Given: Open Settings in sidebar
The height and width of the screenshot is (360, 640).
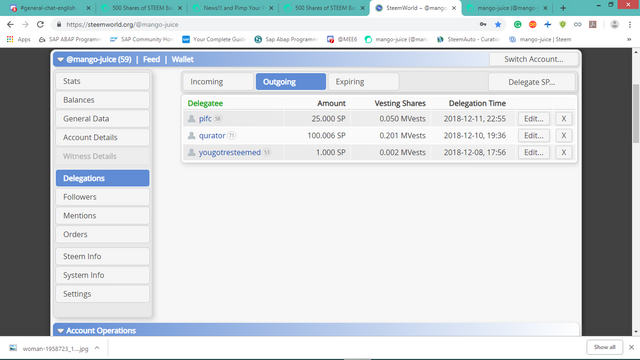Looking at the screenshot, I should coord(102,294).
